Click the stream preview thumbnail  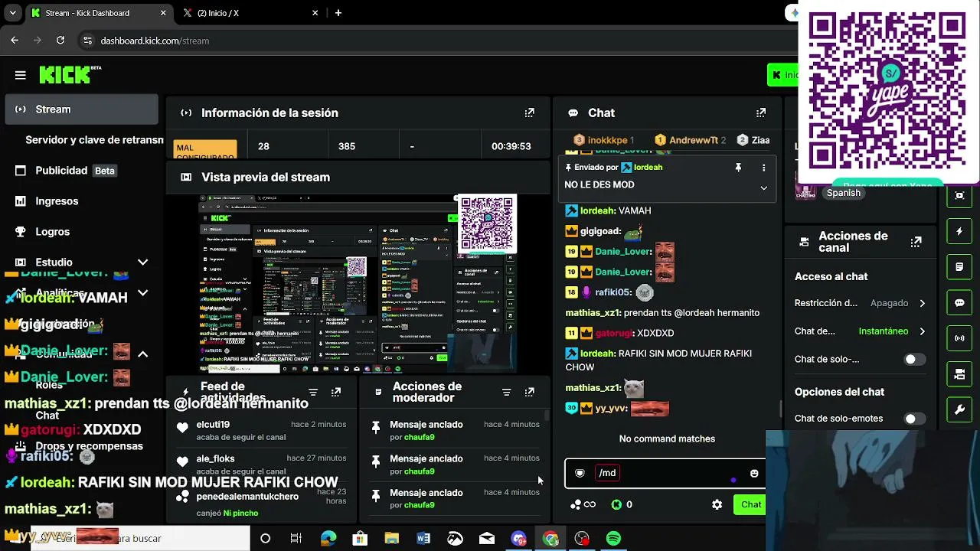pyautogui.click(x=358, y=284)
